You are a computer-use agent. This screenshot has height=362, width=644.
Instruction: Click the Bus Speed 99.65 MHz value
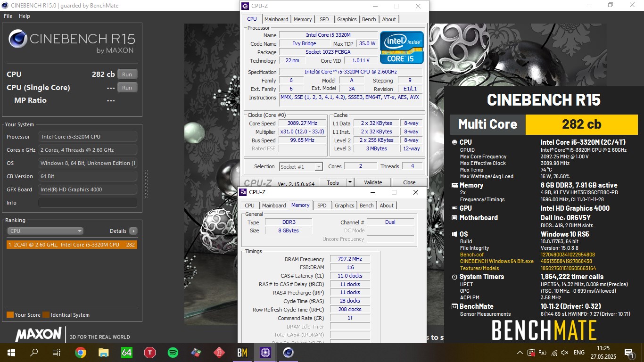302,140
